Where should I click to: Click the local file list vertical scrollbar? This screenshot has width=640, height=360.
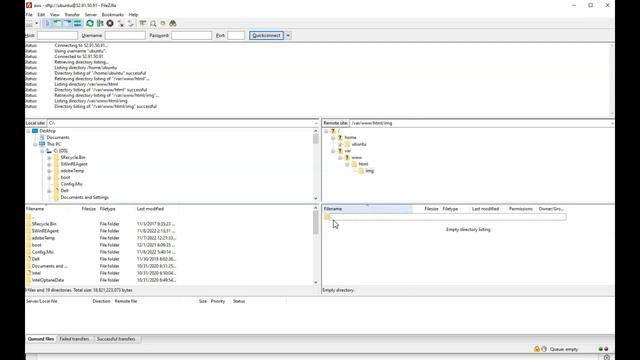click(316, 245)
